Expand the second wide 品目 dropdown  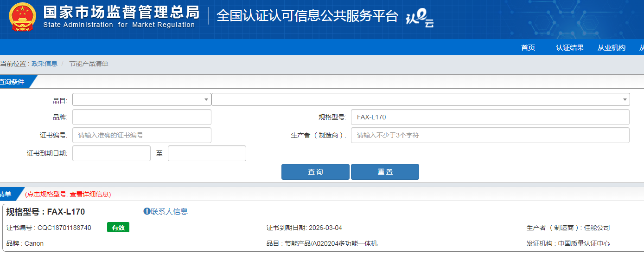(x=421, y=99)
